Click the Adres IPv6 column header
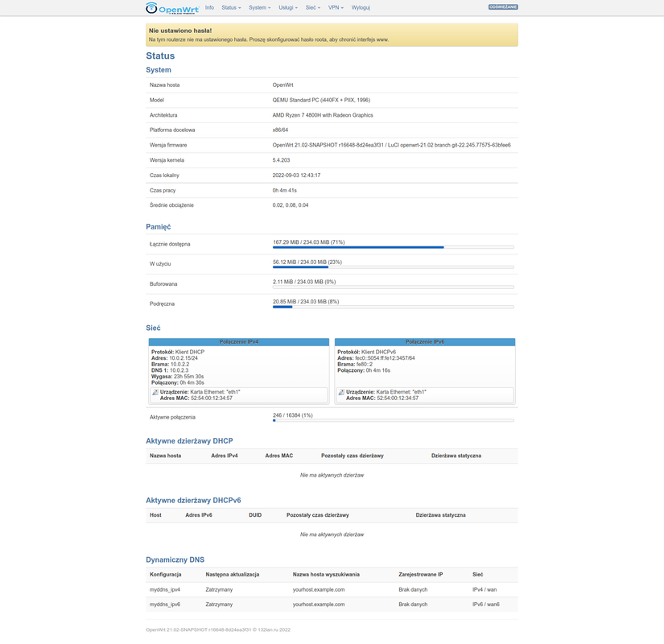The image size is (664, 644). tap(199, 515)
